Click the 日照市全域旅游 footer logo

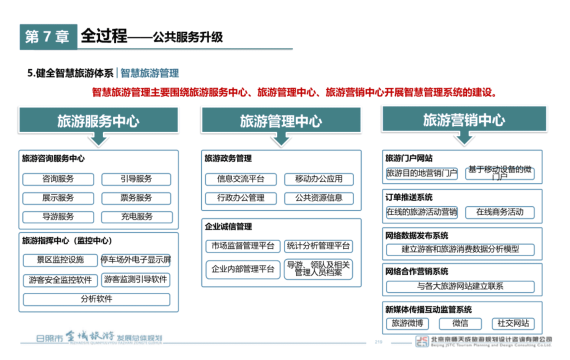click(x=99, y=337)
